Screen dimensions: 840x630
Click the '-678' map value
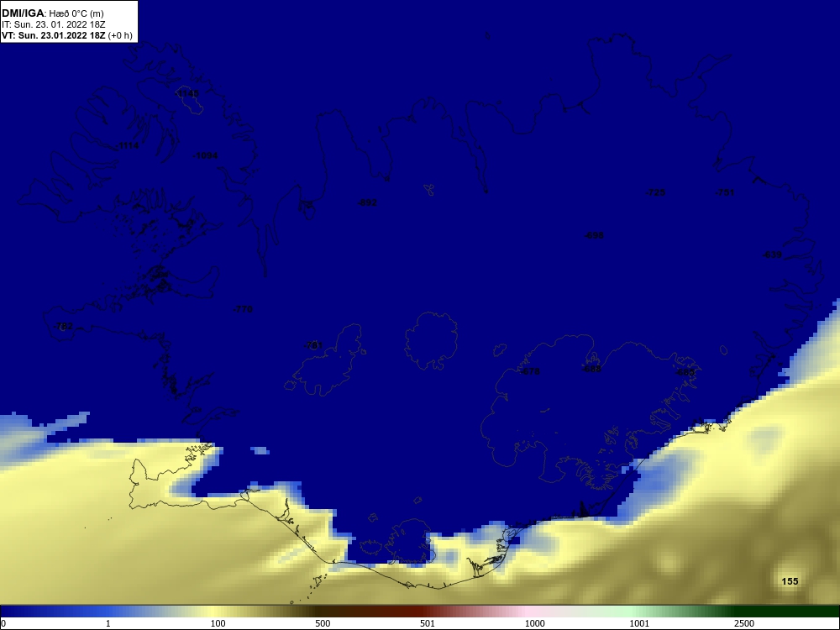coord(530,371)
